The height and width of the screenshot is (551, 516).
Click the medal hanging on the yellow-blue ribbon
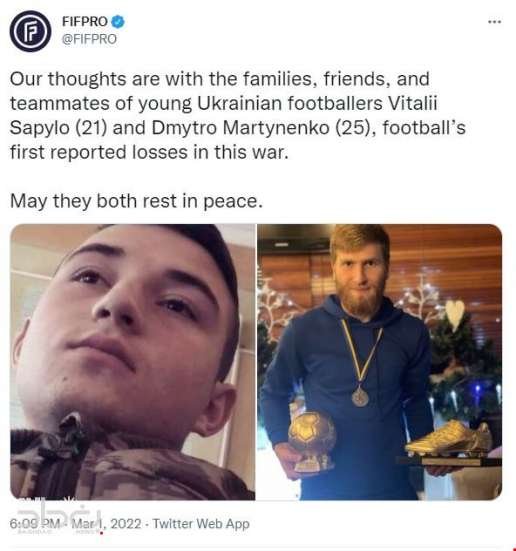pyautogui.click(x=360, y=396)
